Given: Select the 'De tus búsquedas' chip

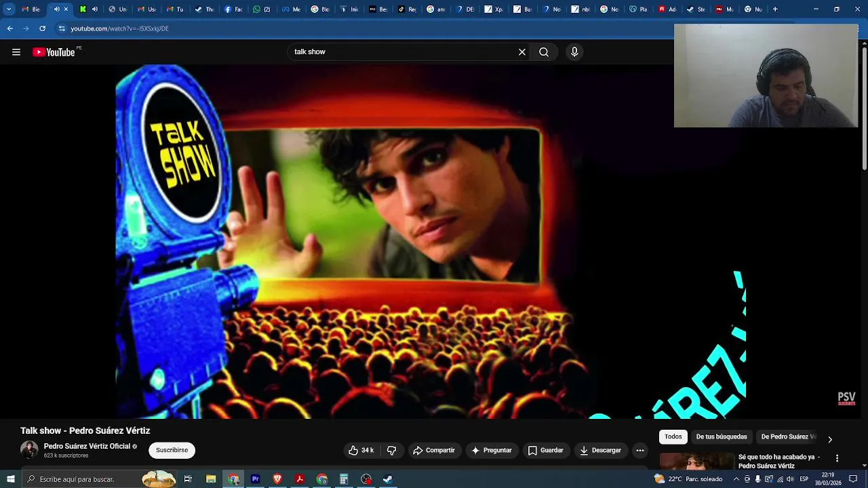Looking at the screenshot, I should 722,437.
